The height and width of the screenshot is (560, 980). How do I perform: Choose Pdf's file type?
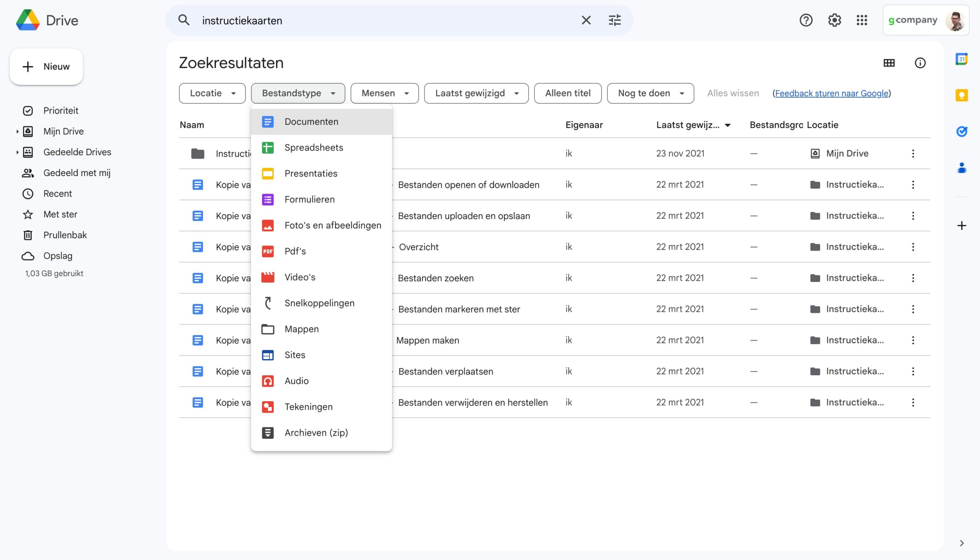point(322,251)
